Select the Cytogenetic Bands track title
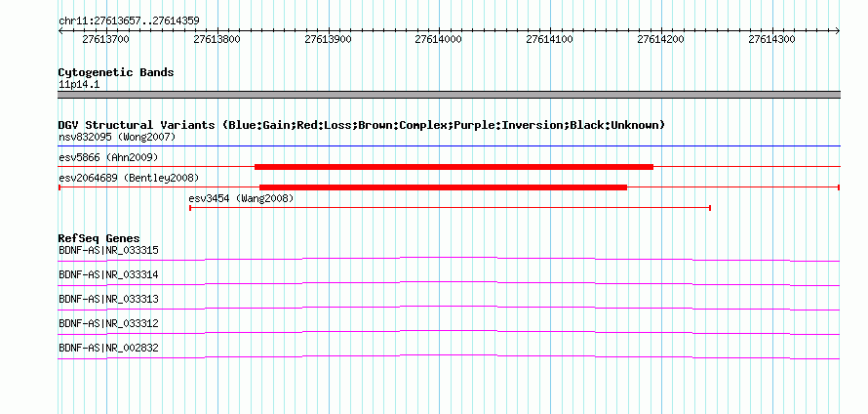The height and width of the screenshot is (414, 868). pyautogui.click(x=116, y=72)
